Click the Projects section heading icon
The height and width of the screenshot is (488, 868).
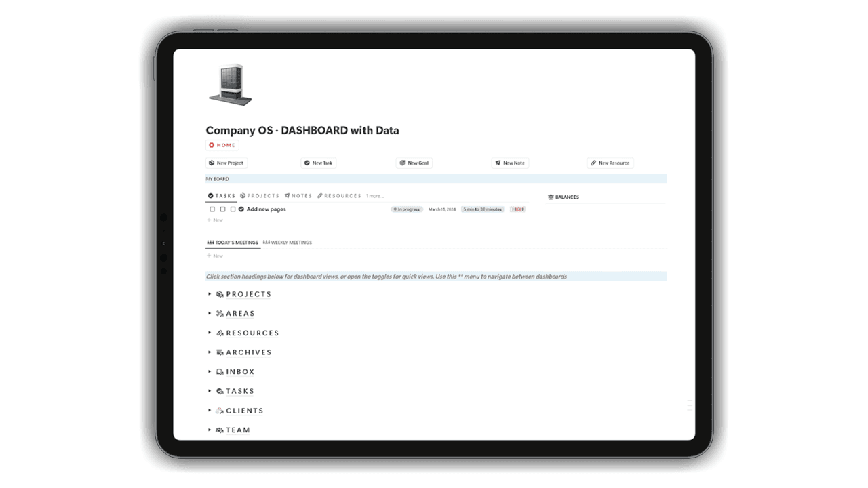point(220,294)
